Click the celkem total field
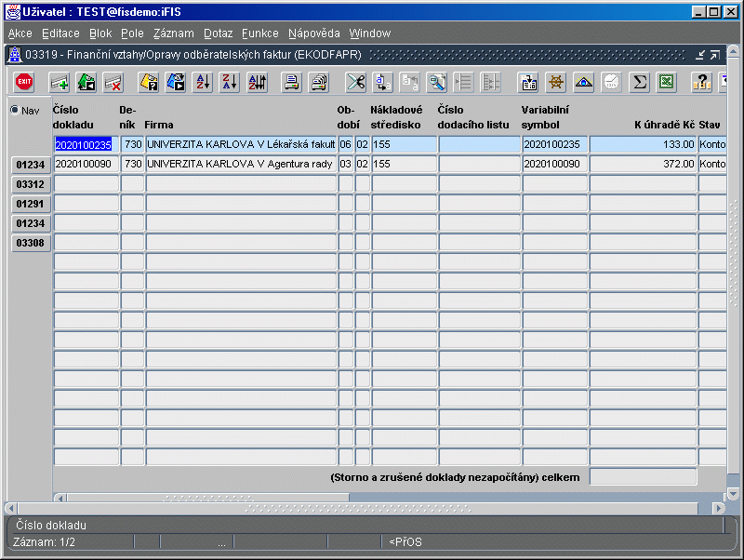 (x=643, y=477)
